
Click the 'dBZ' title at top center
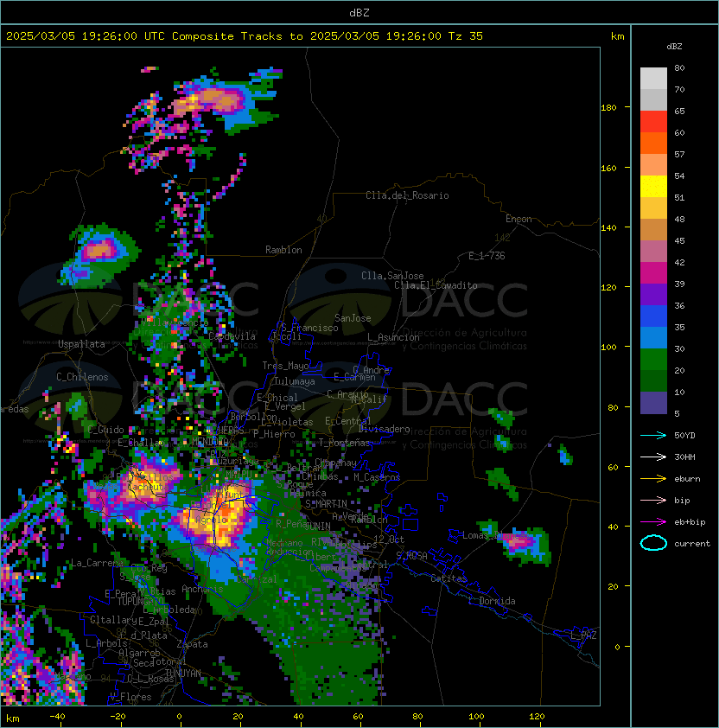(x=359, y=12)
